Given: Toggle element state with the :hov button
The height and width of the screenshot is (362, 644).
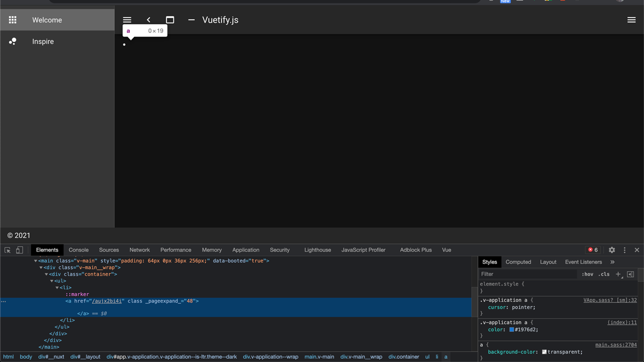Looking at the screenshot, I should coord(588,274).
